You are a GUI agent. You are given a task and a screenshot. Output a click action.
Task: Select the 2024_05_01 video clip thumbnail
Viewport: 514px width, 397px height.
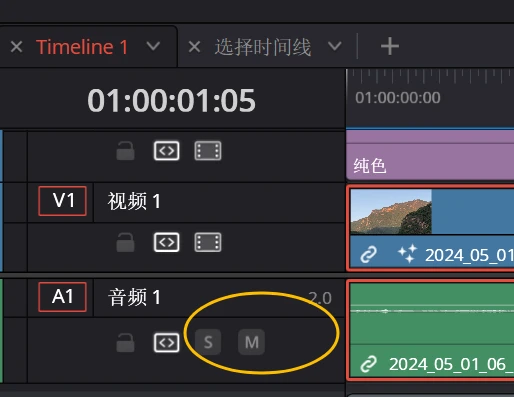(x=391, y=212)
